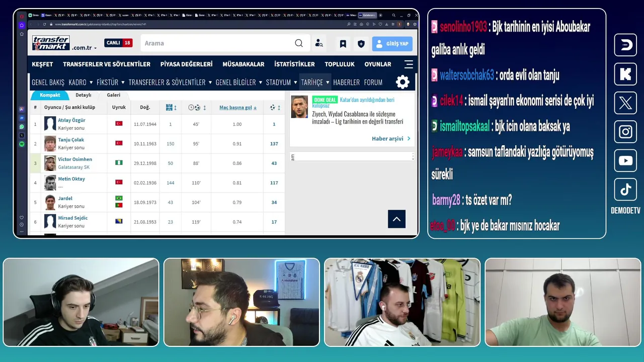
Task: Click the X logo icon in overlay
Action: 625,103
